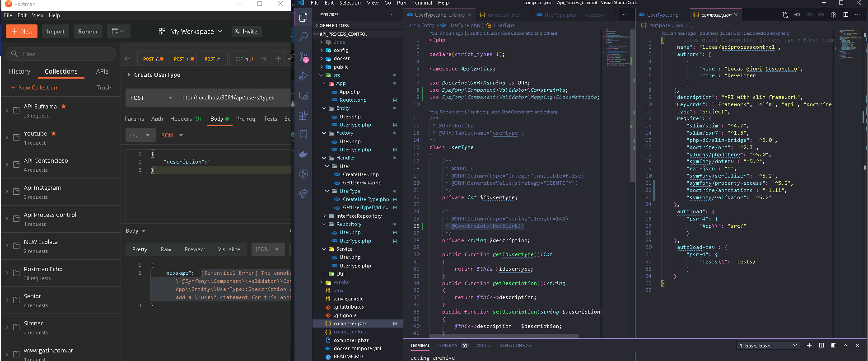Click the Postman new window dropdown icon

coord(118,31)
